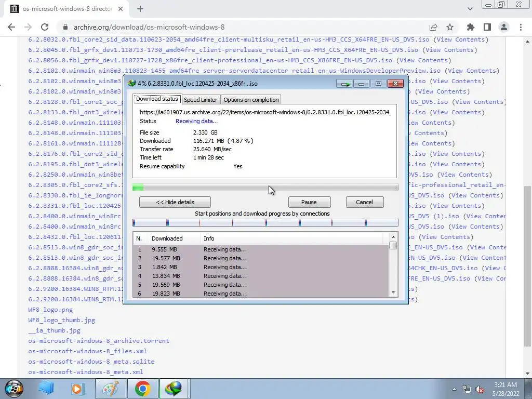Click the Transfer rate 25.640 MB/sec value
This screenshot has width=532, height=399.
212,149
